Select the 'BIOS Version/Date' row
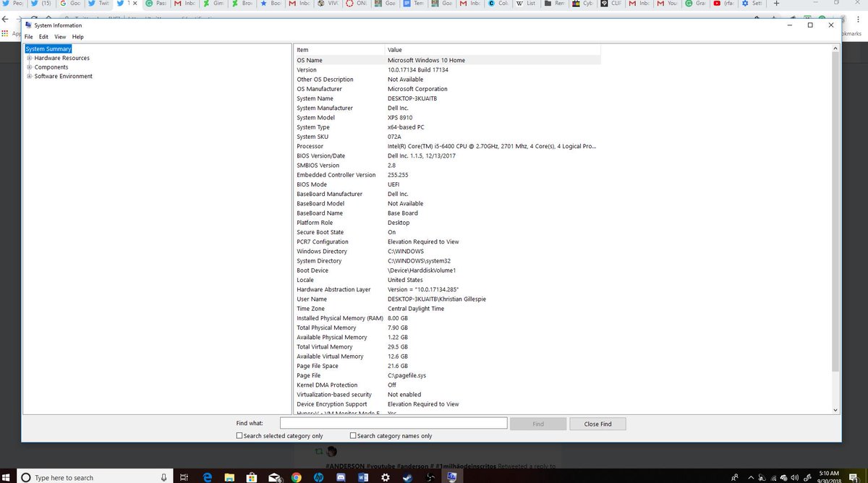This screenshot has height=483, width=868. pyautogui.click(x=447, y=155)
